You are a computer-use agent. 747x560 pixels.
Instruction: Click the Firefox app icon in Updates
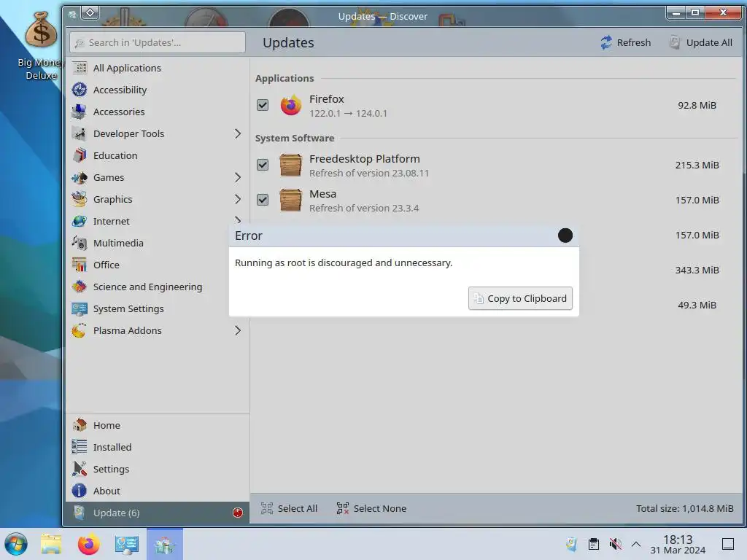(x=290, y=105)
